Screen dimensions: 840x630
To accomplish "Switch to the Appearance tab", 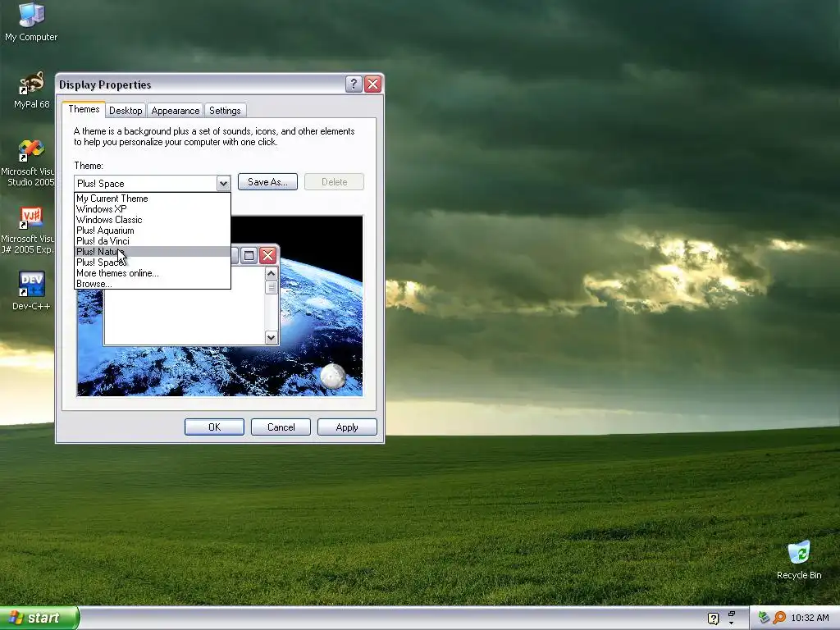I will click(176, 111).
